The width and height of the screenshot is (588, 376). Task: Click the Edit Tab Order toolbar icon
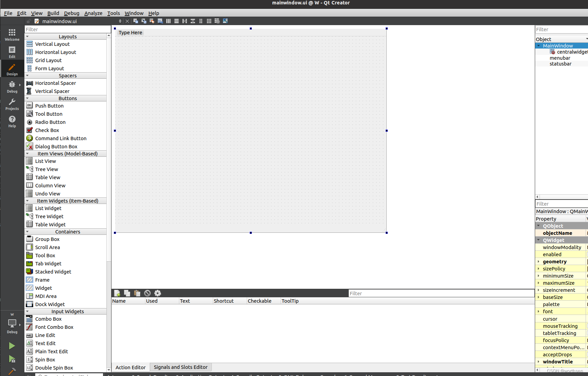point(160,21)
